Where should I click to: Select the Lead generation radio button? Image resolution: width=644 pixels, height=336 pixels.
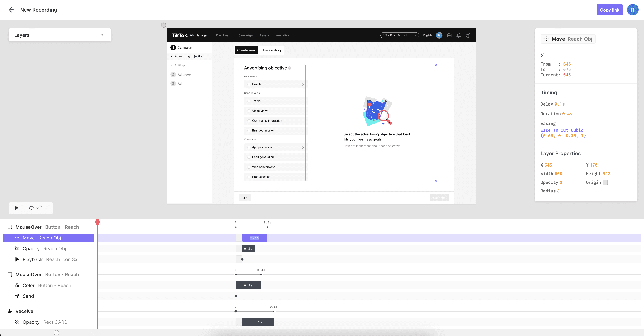pos(249,157)
